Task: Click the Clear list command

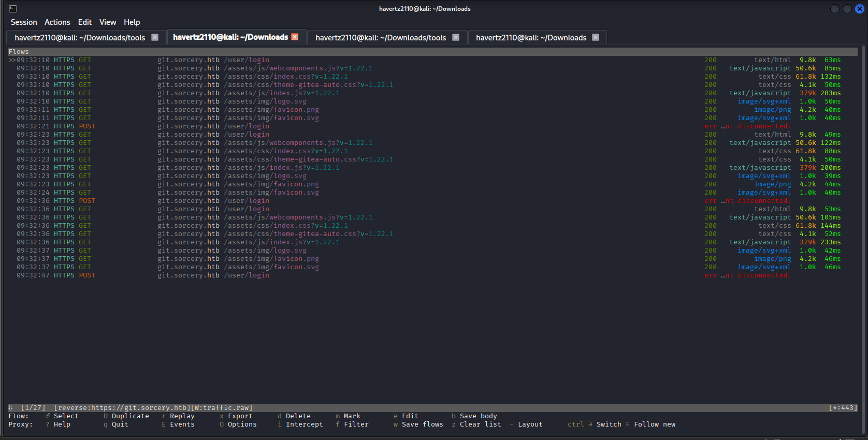Action: coord(480,424)
